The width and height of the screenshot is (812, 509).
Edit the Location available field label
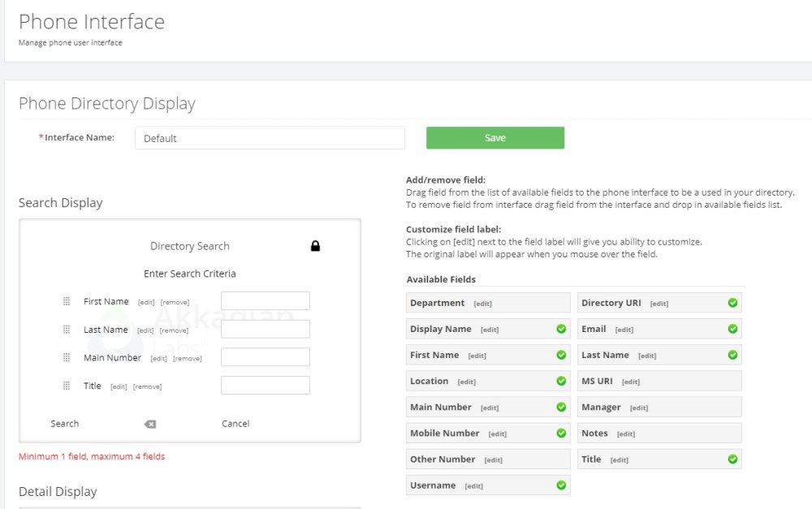click(467, 382)
